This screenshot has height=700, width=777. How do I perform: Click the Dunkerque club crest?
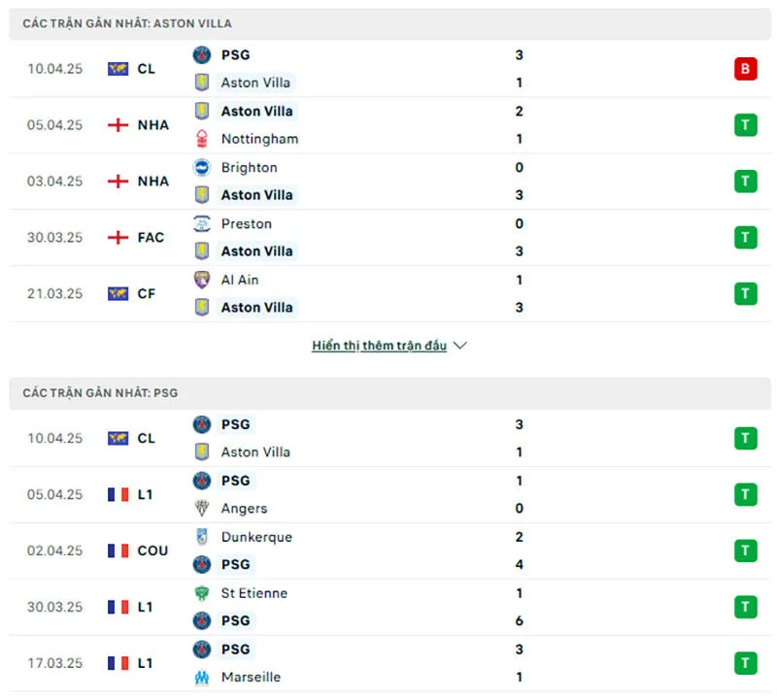click(202, 537)
